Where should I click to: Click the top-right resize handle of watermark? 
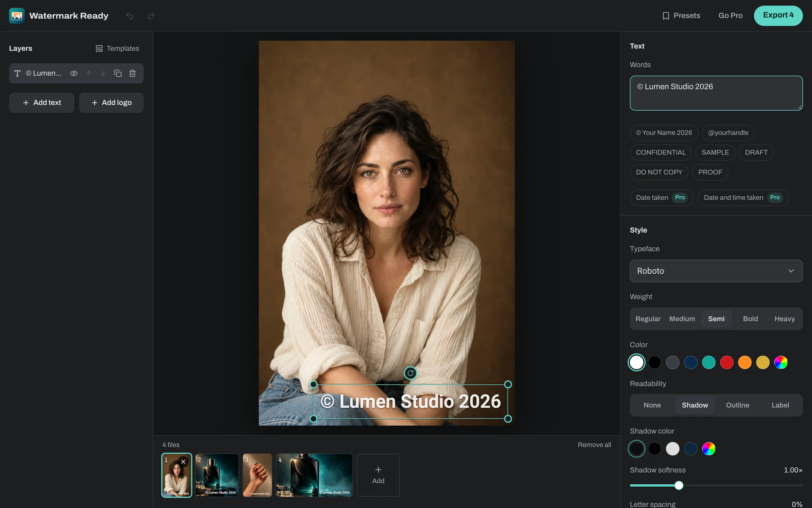pos(508,384)
